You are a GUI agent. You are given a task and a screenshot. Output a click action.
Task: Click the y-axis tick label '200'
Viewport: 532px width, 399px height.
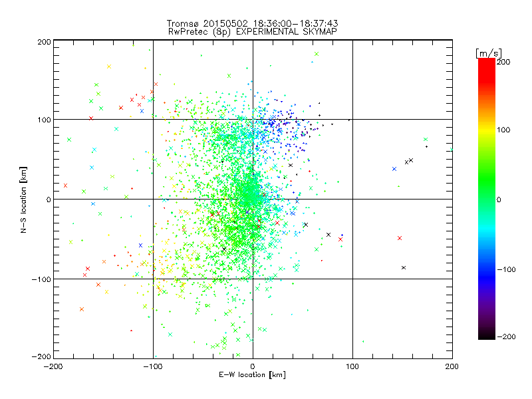[x=44, y=42]
